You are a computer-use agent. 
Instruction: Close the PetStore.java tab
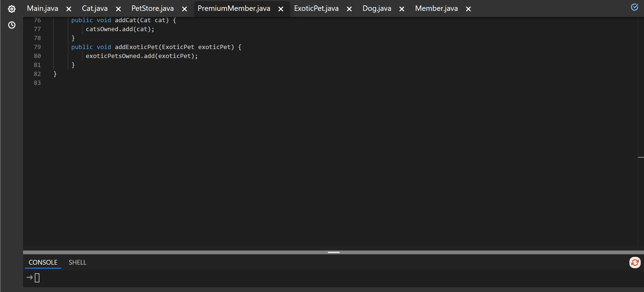185,9
